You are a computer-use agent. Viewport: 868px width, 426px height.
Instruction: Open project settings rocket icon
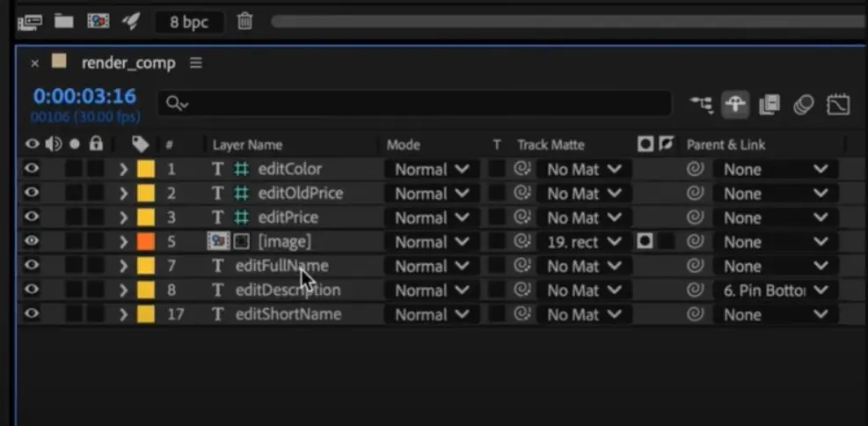(x=131, y=22)
